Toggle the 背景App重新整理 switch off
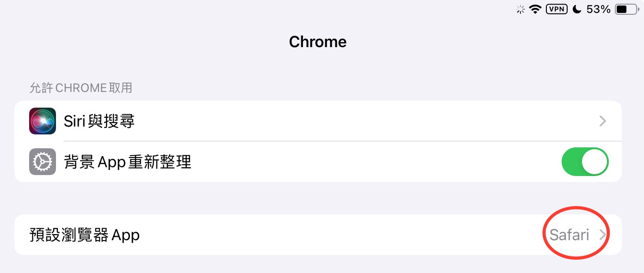644x273 pixels. [585, 162]
